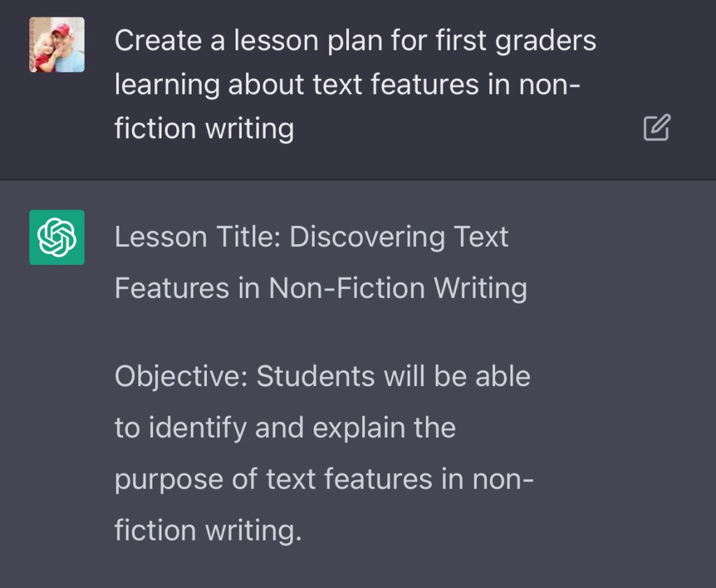716x588 pixels.
Task: Click the "Objective: Students will be able" line
Action: 322,377
